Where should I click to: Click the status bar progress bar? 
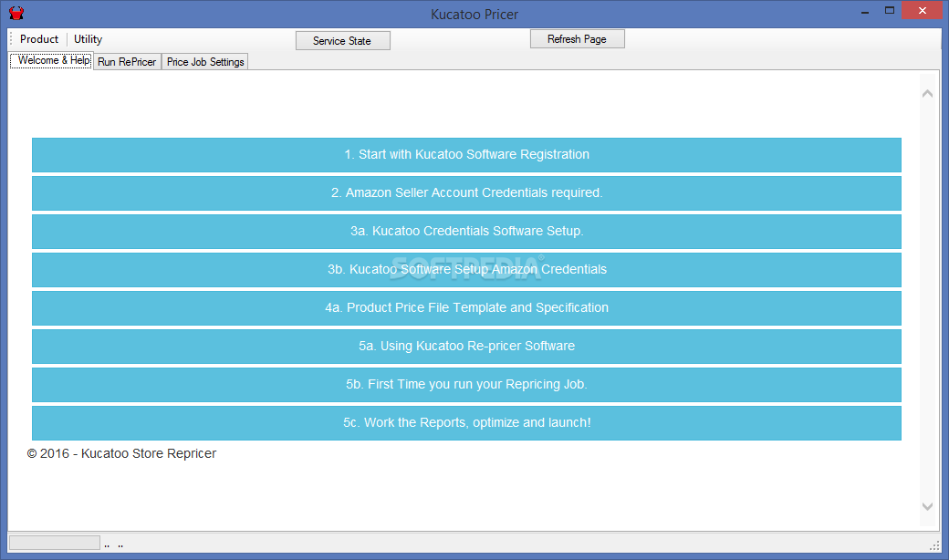tap(55, 543)
